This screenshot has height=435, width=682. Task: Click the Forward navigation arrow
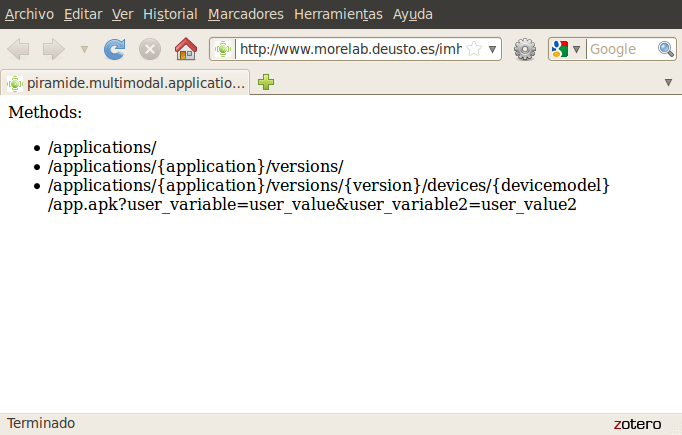[53, 49]
